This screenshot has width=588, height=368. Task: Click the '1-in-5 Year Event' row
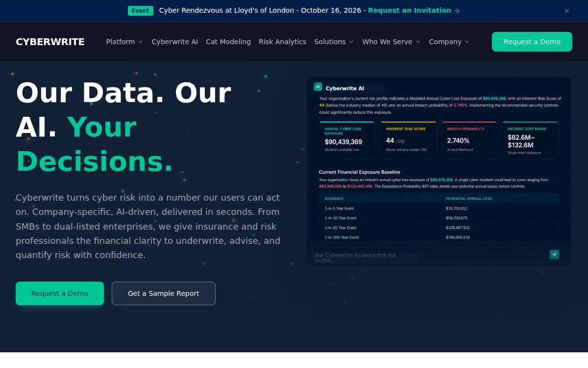click(x=439, y=209)
